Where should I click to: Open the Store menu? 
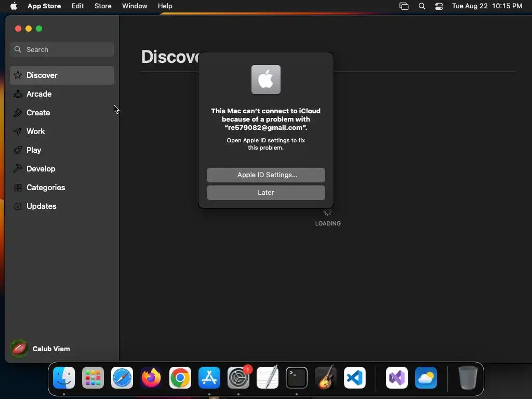coord(103,6)
